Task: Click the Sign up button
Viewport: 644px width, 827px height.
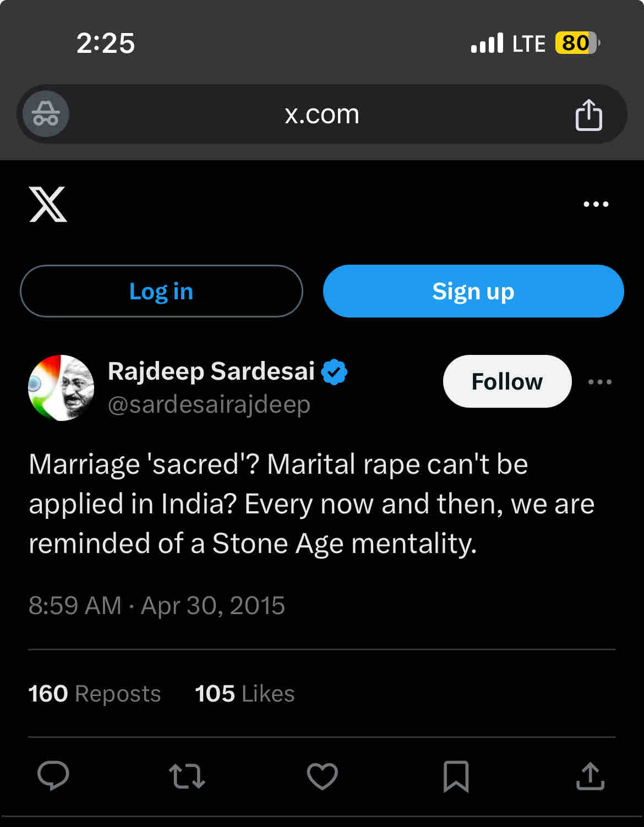Action: [x=473, y=291]
